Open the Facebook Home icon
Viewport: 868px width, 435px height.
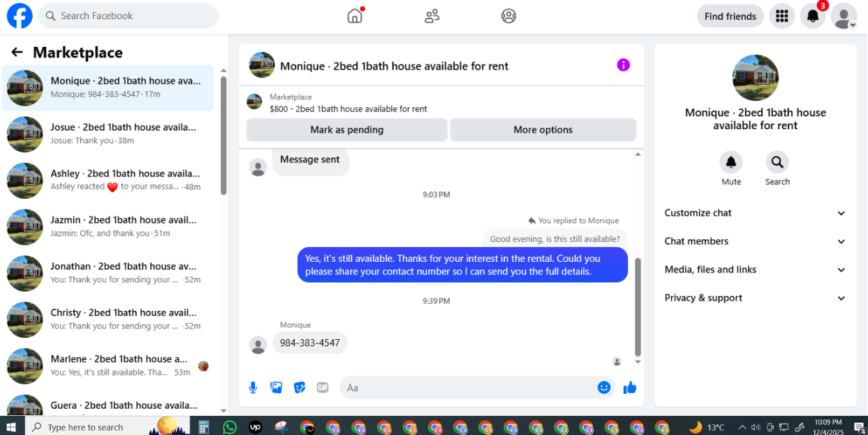[354, 16]
